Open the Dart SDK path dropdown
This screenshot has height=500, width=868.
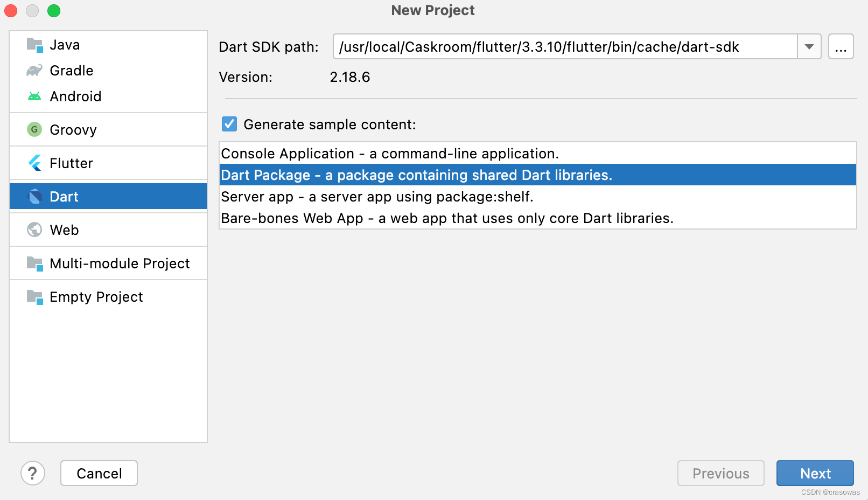pyautogui.click(x=808, y=47)
